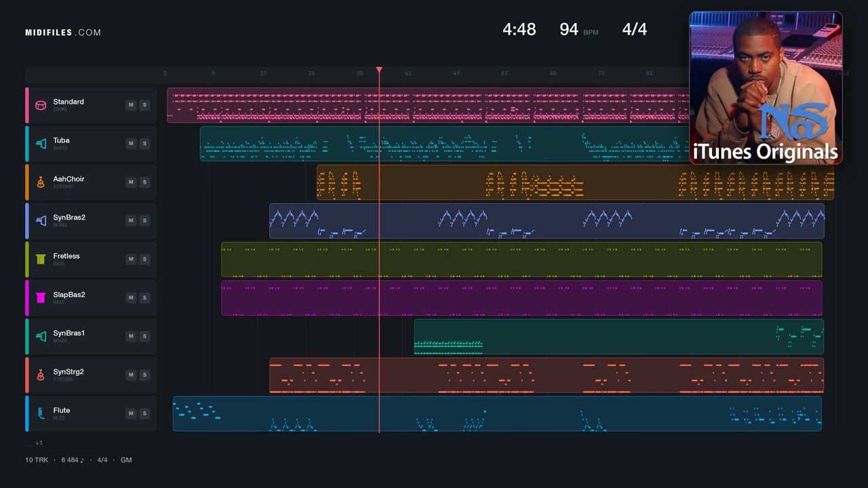Jump to bar 73 on the ruler
This screenshot has width=868, height=488.
601,73
